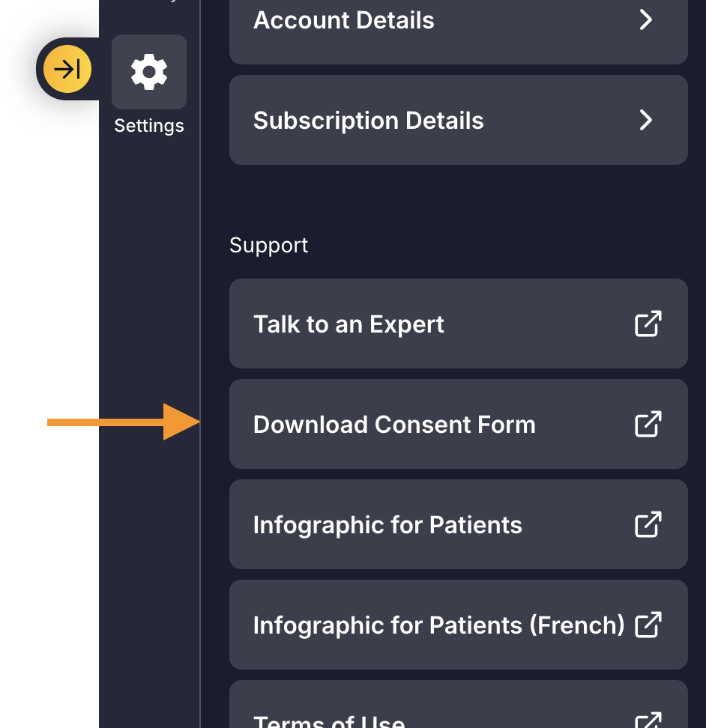Image resolution: width=706 pixels, height=728 pixels.
Task: Open Infographic for Patients (French)
Action: tap(438, 625)
